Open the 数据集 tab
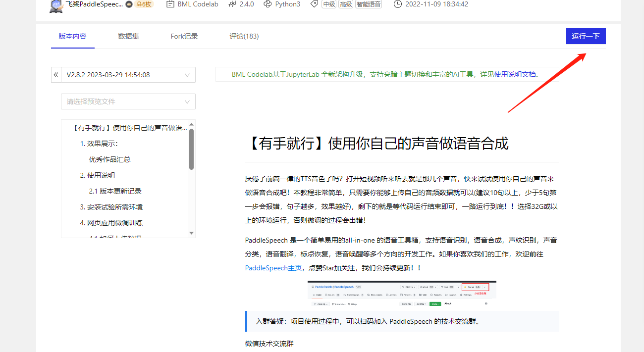Image resolution: width=644 pixels, height=352 pixels. click(128, 36)
